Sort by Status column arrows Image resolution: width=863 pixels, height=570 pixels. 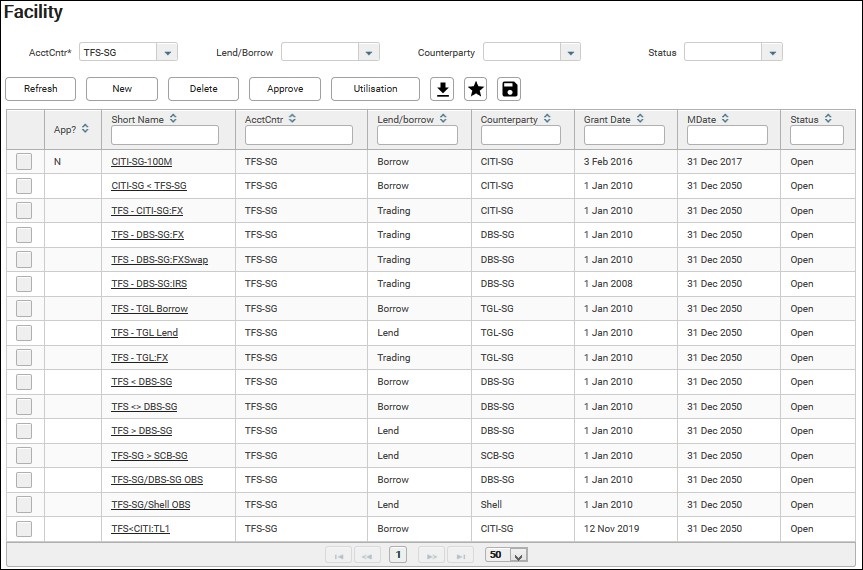click(x=828, y=118)
